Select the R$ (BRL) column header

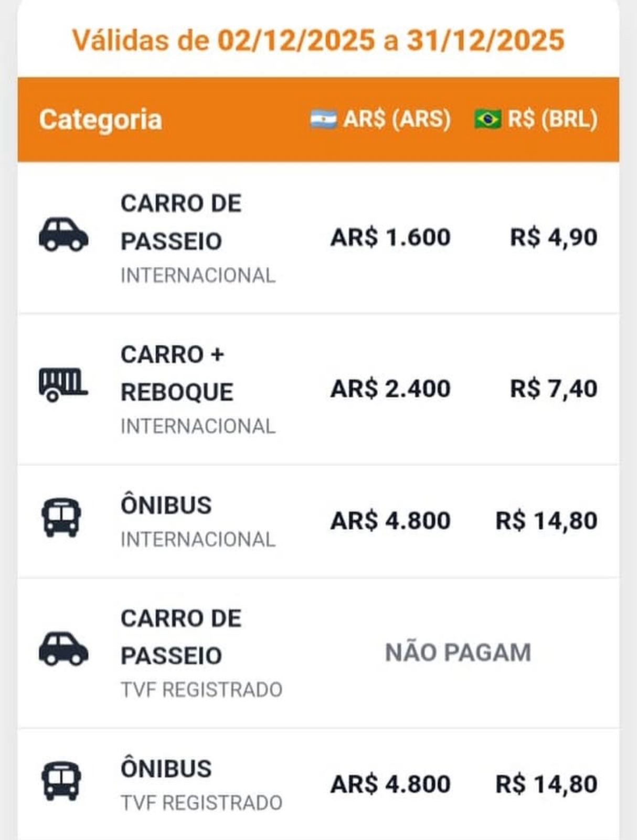pyautogui.click(x=553, y=120)
